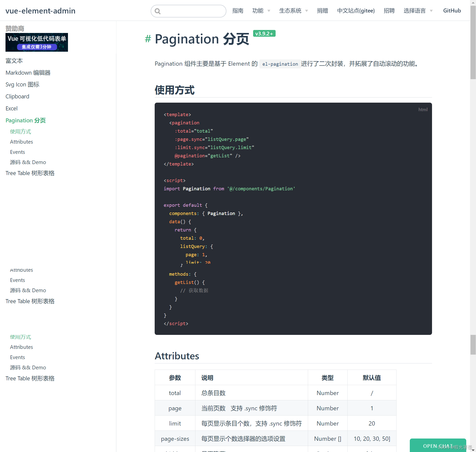The height and width of the screenshot is (452, 476).
Task: Click the 招聘 menu item
Action: (x=389, y=10)
